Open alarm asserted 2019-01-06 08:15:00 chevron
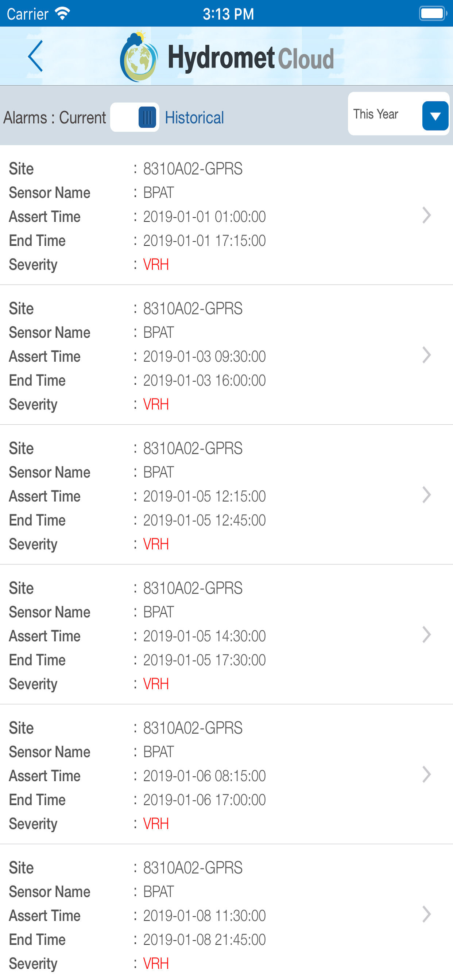Viewport: 453px width, 980px height. click(426, 775)
